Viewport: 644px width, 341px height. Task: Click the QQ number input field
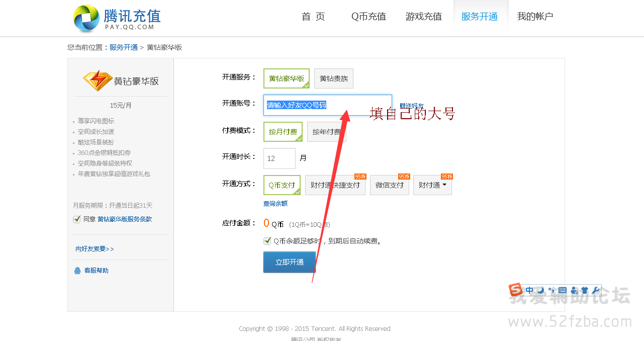tap(327, 105)
